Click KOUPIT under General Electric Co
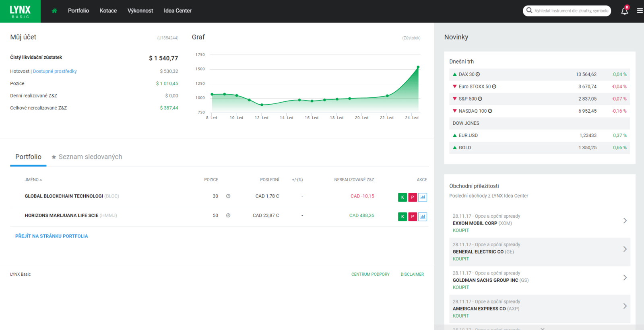Viewport: 644px width, 330px height. (x=461, y=259)
